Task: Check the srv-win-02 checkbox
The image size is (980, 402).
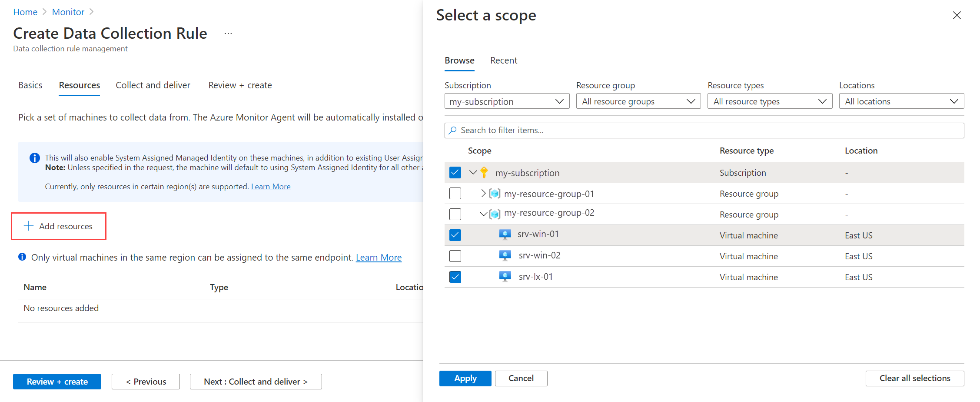Action: 455,256
